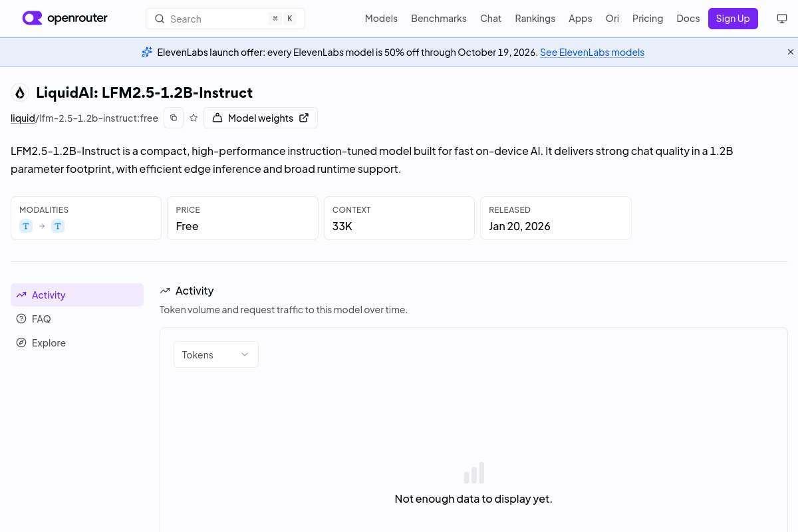Click the bar chart empty-state icon
This screenshot has width=798, height=532.
[473, 473]
